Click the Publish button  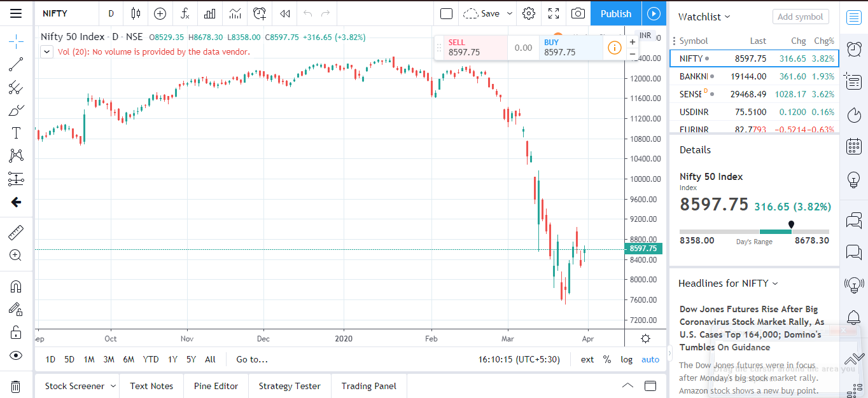tap(615, 13)
